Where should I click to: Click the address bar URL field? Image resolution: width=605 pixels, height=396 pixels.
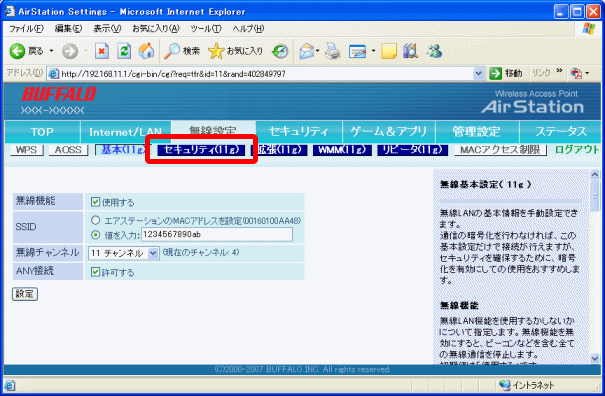pyautogui.click(x=266, y=73)
